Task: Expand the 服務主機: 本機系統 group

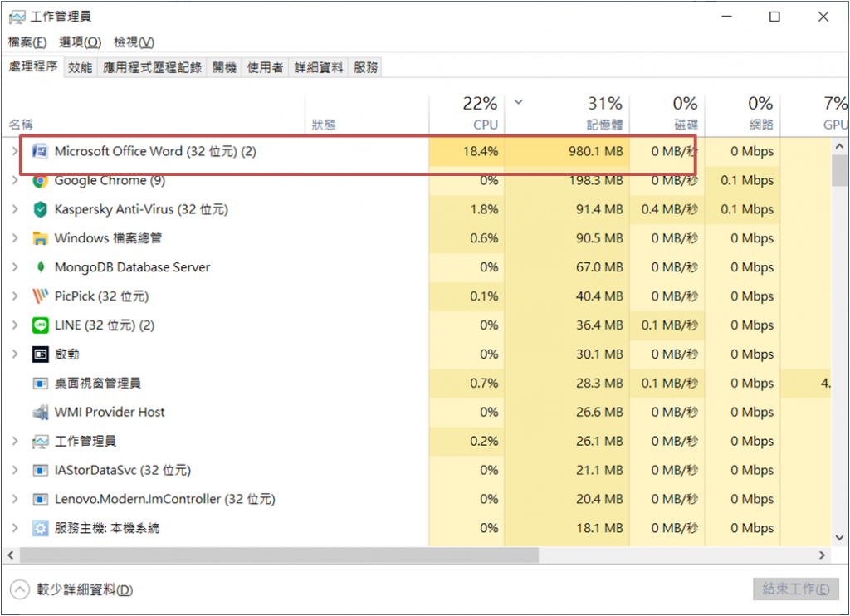Action: (x=15, y=528)
